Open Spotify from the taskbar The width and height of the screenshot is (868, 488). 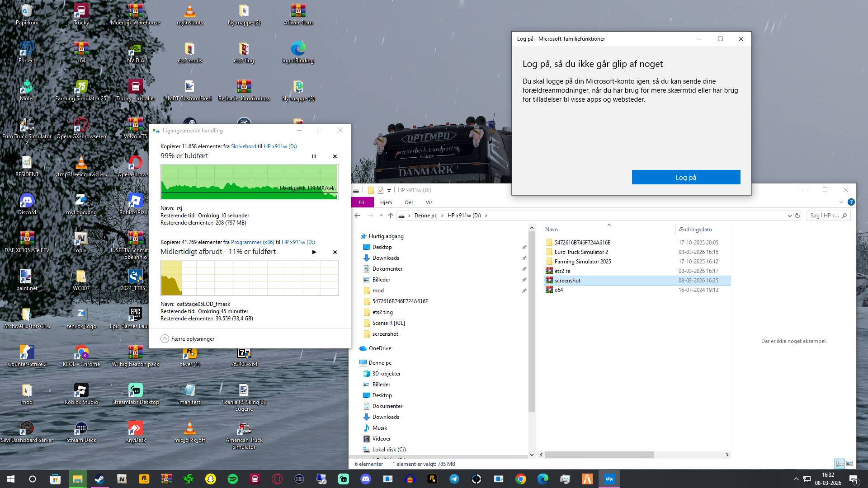233,479
